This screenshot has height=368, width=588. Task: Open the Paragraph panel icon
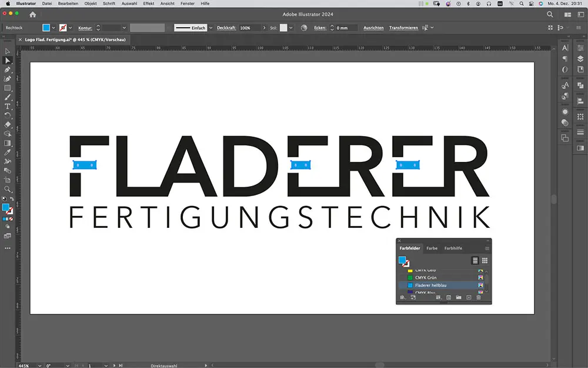point(565,58)
